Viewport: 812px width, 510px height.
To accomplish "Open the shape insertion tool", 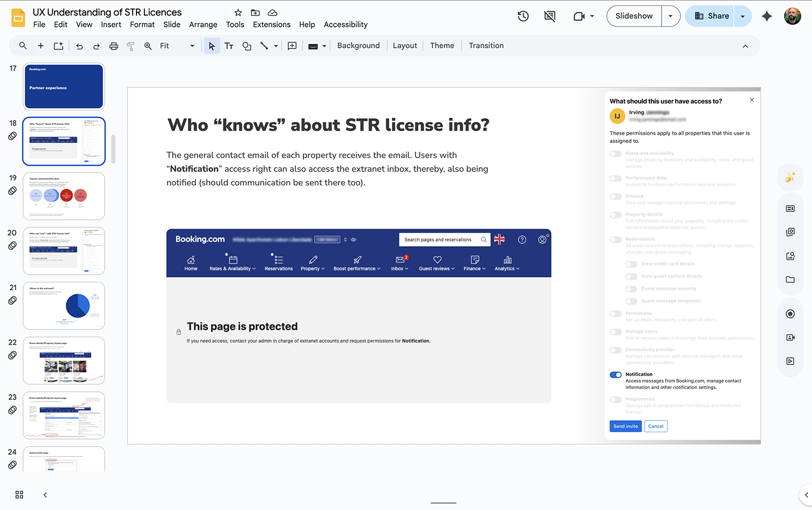I will coord(247,46).
